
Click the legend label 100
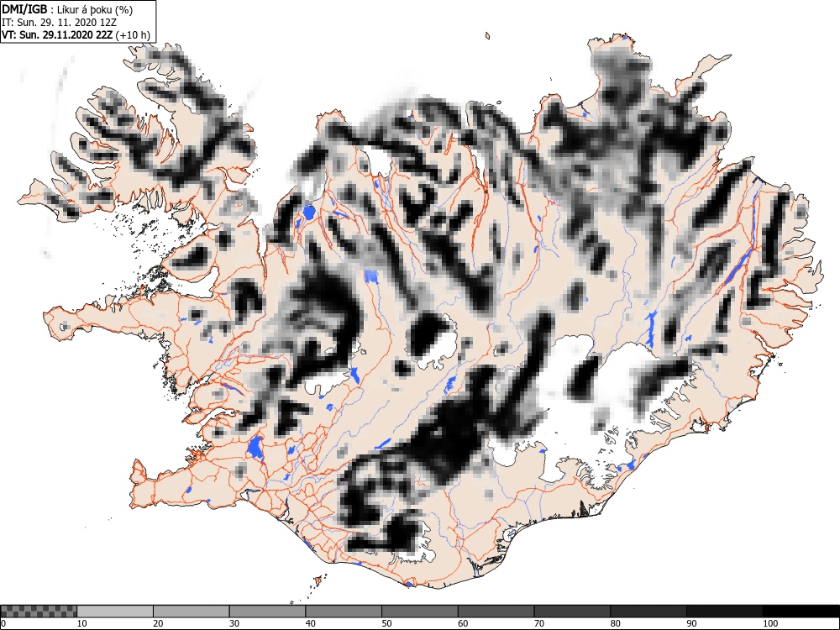[769, 623]
